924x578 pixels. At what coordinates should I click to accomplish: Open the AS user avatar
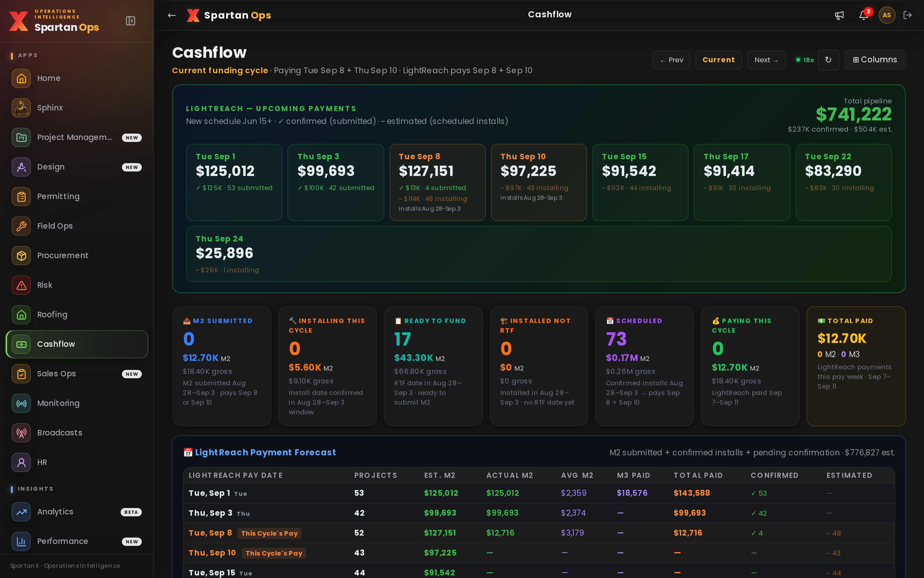[886, 15]
